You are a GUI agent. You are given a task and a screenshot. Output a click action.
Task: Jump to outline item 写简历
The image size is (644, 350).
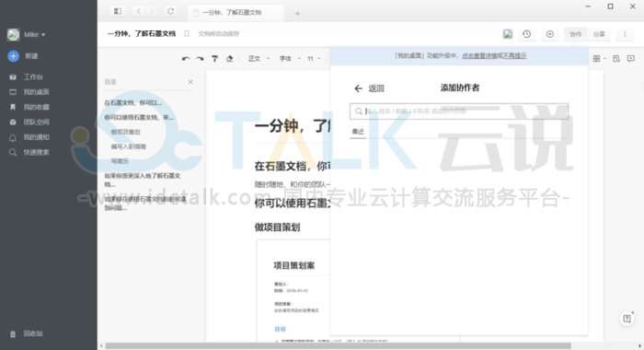120,161
